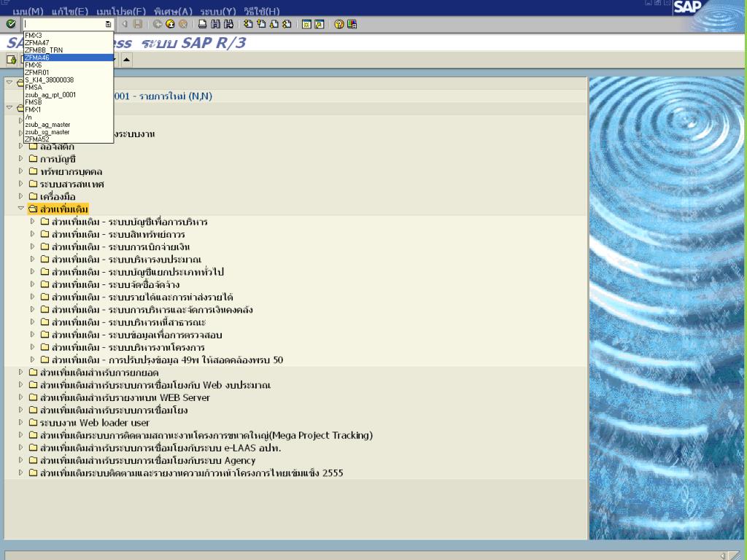Image resolution: width=747 pixels, height=560 pixels.
Task: Expand ส่วนเพิ่มเติม - ระบบสินทรัพย์ถาวร node
Action: [32, 234]
